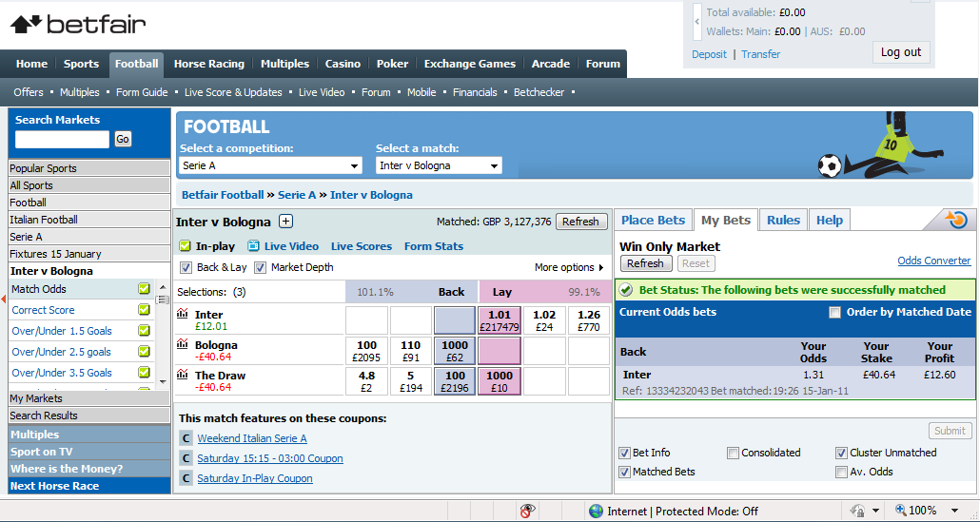Uncheck the Matched Bets checkbox
The height and width of the screenshot is (522, 980).
tap(624, 472)
